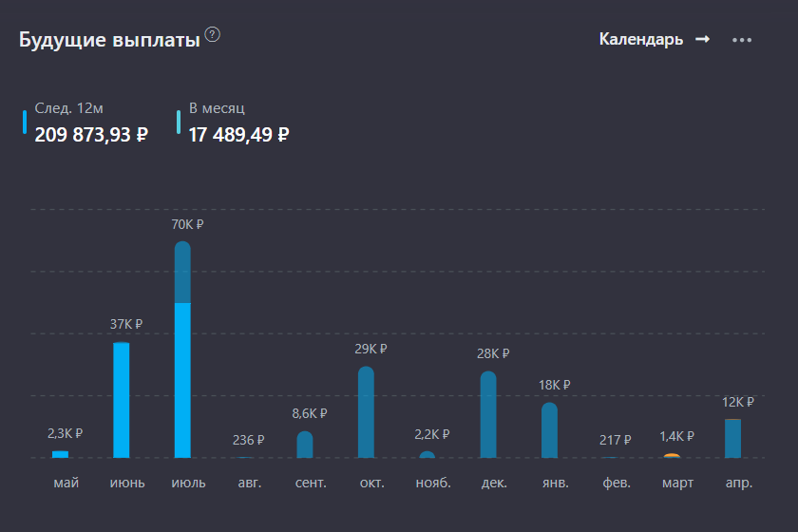Select the окт. 29K ₽ bar
The height and width of the screenshot is (532, 798).
coord(366,412)
